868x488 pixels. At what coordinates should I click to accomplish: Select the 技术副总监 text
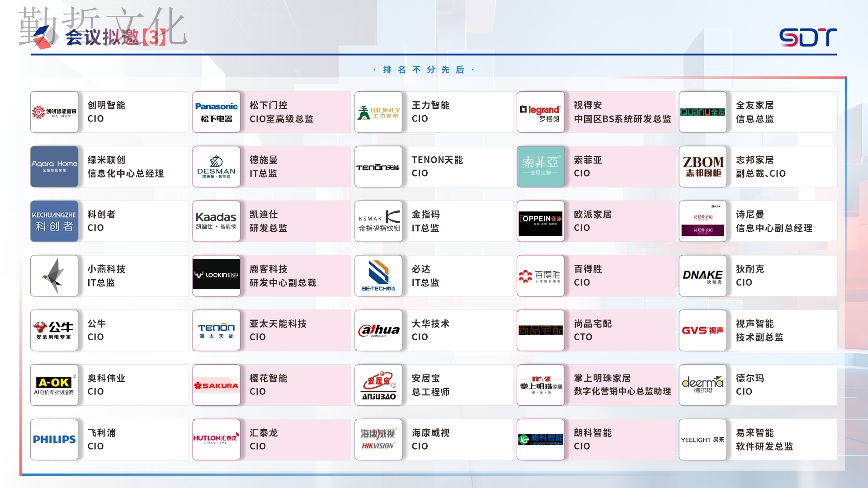click(x=759, y=337)
